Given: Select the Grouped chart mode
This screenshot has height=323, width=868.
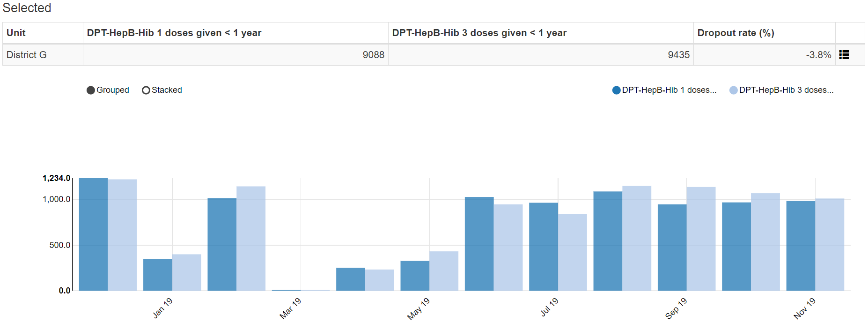Looking at the screenshot, I should [108, 90].
